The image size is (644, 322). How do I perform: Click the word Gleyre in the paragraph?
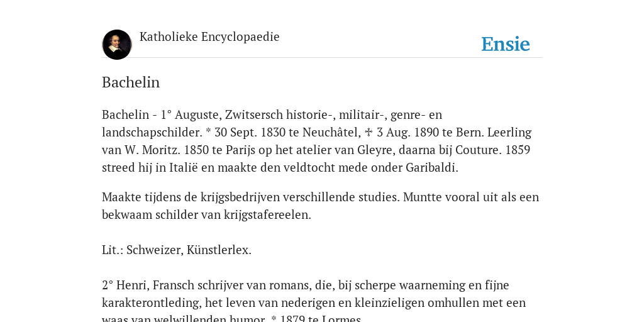[376, 150]
